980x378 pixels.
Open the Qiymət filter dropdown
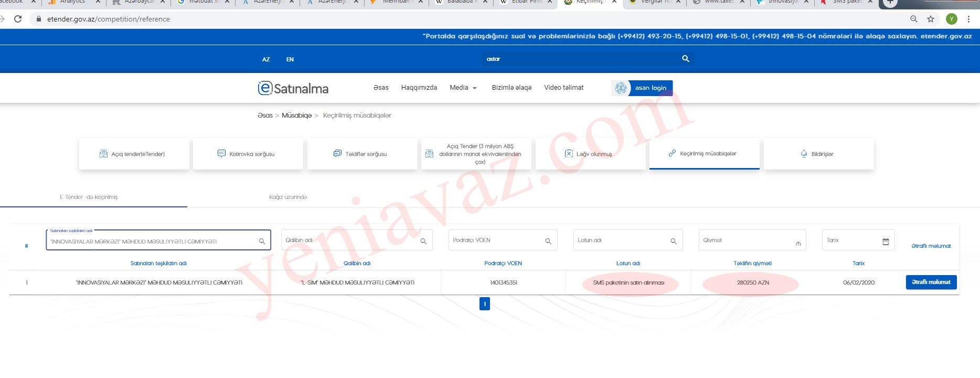[x=798, y=243]
